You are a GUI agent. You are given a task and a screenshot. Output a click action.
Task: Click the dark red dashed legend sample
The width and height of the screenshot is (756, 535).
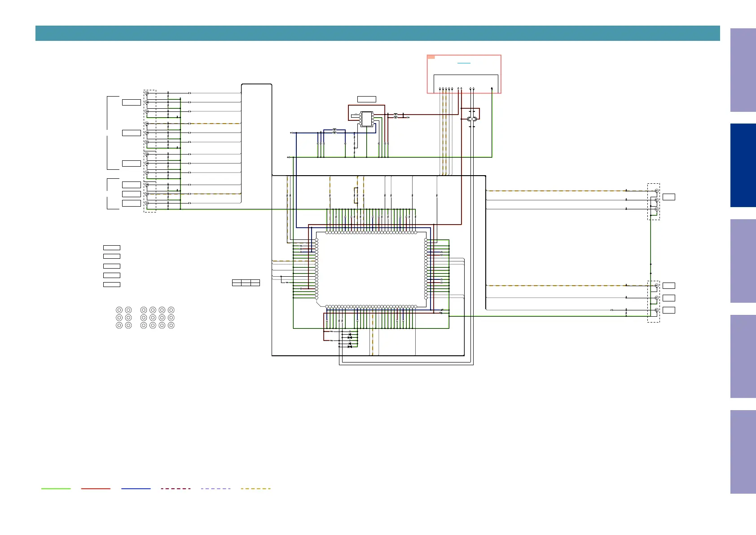(x=176, y=488)
